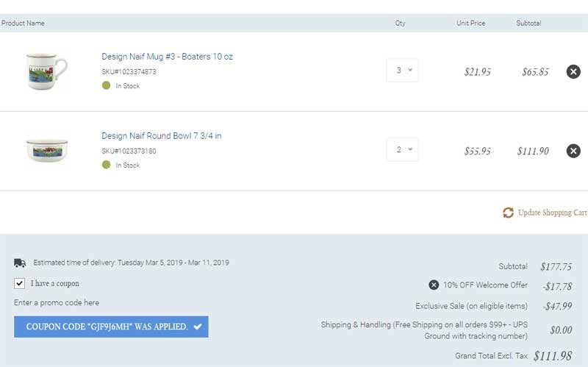Click the checkmark on applied coupon banner

click(x=198, y=327)
